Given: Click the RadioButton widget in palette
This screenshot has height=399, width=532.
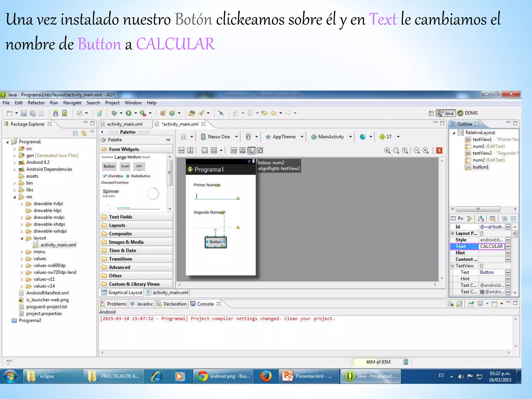Looking at the screenshot, I should coord(138,176).
